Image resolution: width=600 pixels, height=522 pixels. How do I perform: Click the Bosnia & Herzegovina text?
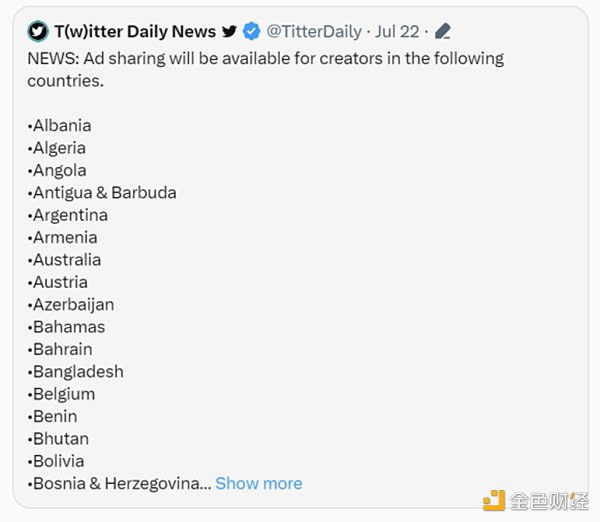118,483
